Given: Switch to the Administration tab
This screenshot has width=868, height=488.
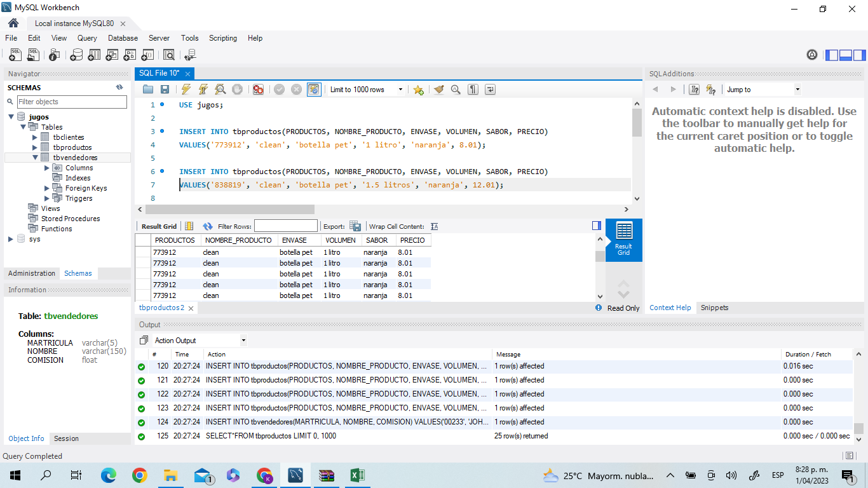Looking at the screenshot, I should point(32,273).
